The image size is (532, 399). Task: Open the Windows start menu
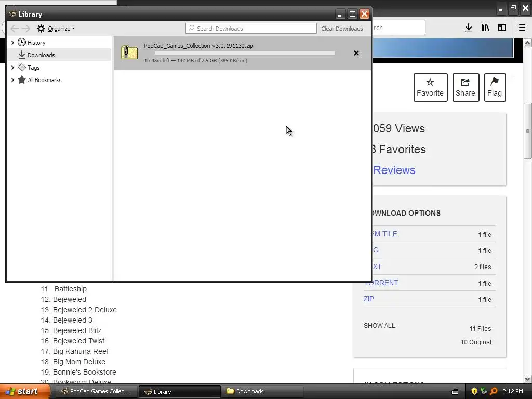25,391
